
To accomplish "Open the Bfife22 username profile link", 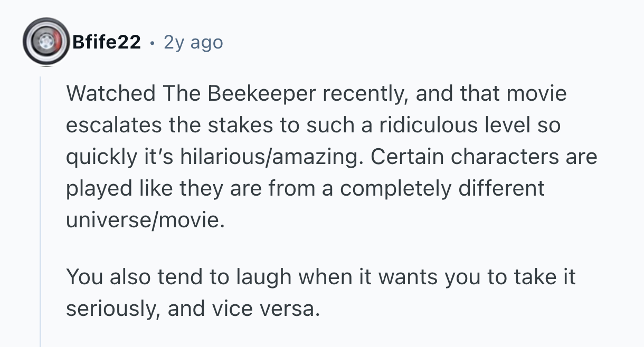I will point(106,42).
